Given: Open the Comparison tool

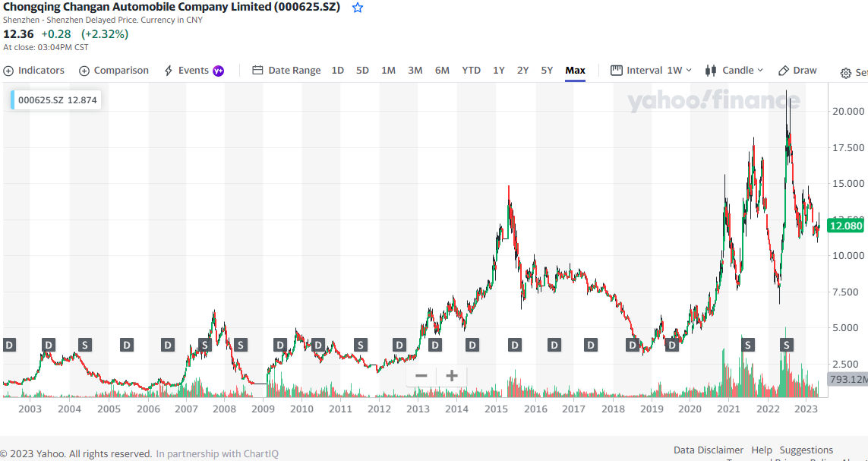Looking at the screenshot, I should click(114, 71).
